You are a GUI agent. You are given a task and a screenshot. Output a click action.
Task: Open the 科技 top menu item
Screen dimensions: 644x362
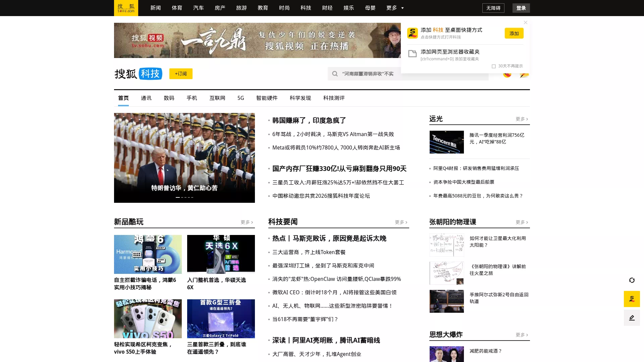point(306,8)
